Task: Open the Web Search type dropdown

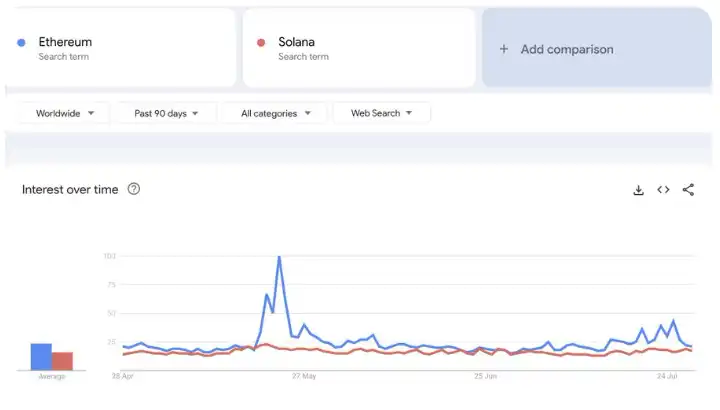Action: tap(381, 114)
